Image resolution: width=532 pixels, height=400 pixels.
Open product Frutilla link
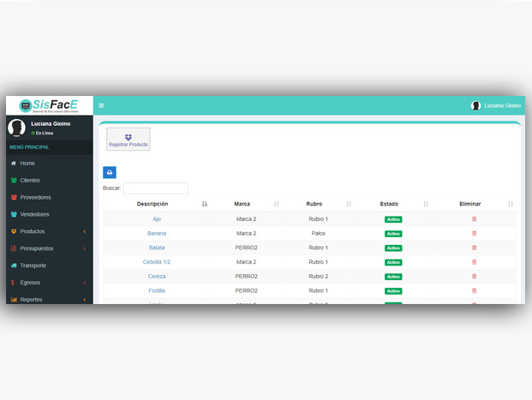point(157,290)
